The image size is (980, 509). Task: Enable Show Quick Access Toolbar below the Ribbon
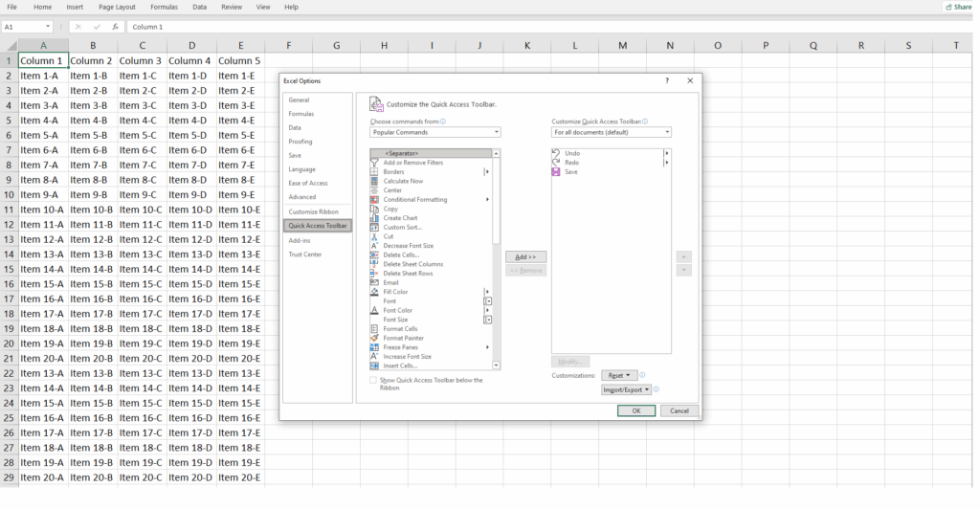[x=374, y=380]
